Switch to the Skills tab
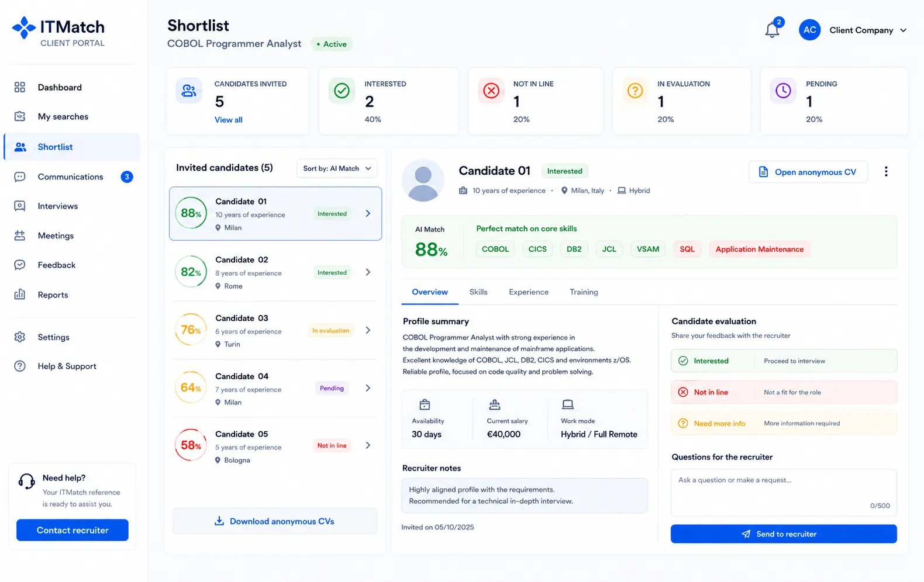The width and height of the screenshot is (924, 582). point(478,292)
